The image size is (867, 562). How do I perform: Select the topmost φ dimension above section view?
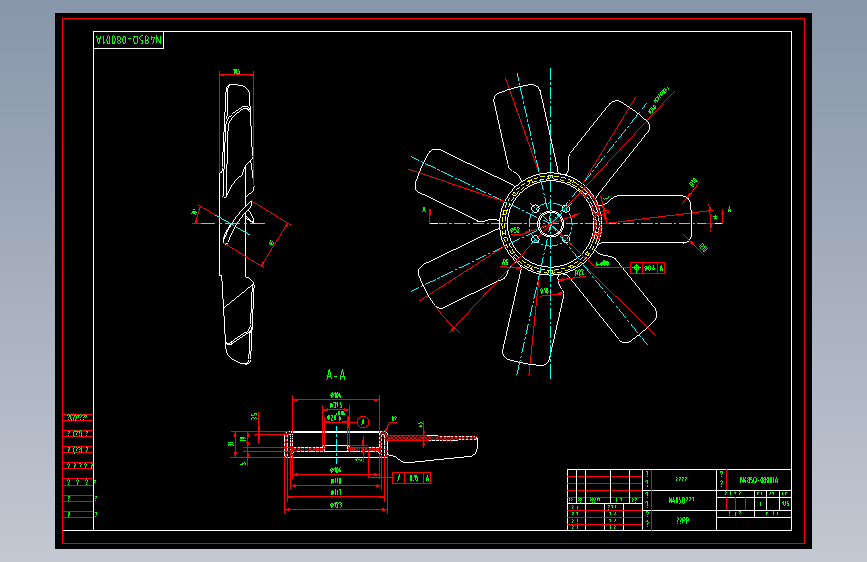pyautogui.click(x=336, y=395)
